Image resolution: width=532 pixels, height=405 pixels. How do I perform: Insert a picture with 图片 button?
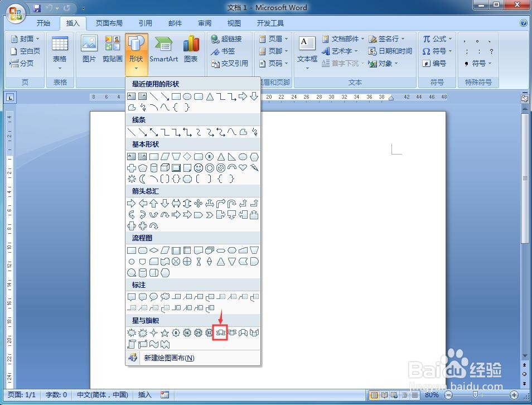(89, 50)
